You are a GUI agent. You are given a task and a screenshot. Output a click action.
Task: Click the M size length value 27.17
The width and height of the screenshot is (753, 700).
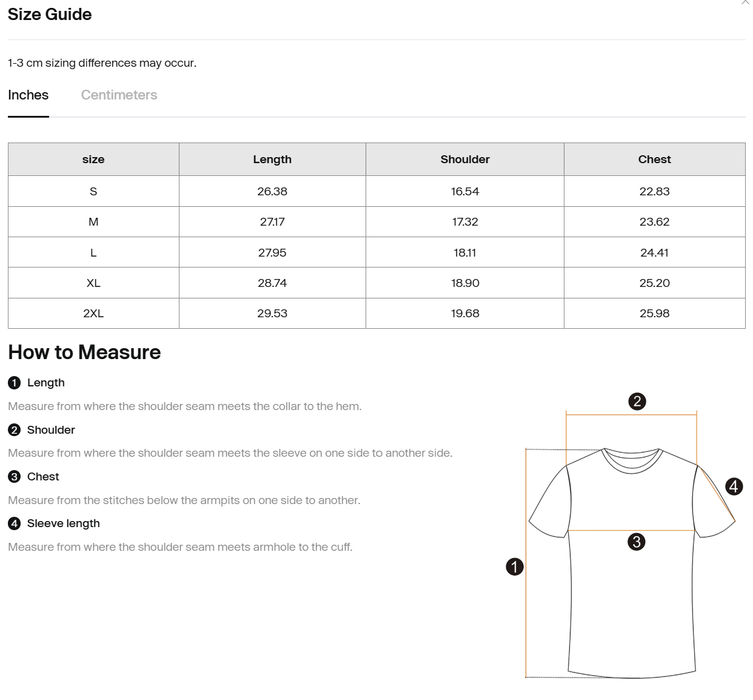[272, 222]
